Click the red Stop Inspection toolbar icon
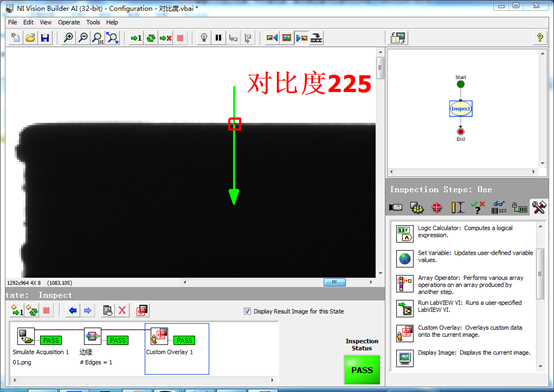Image resolution: width=554 pixels, height=392 pixels. click(x=180, y=38)
